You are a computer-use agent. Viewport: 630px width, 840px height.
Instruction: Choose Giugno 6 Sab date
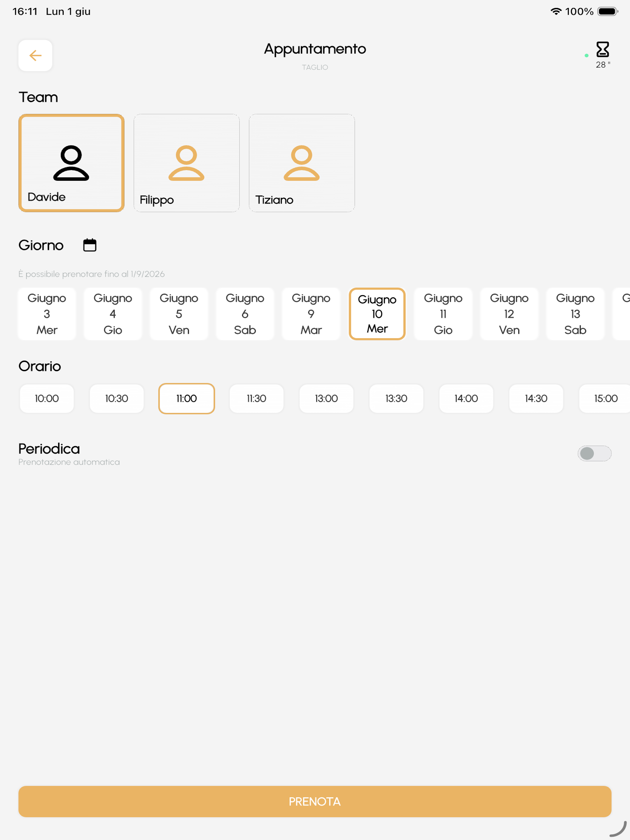[x=245, y=314]
